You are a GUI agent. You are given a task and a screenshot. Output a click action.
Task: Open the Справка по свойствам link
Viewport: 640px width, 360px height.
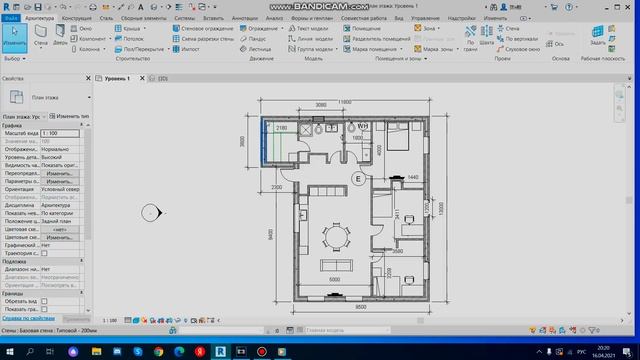(x=29, y=318)
